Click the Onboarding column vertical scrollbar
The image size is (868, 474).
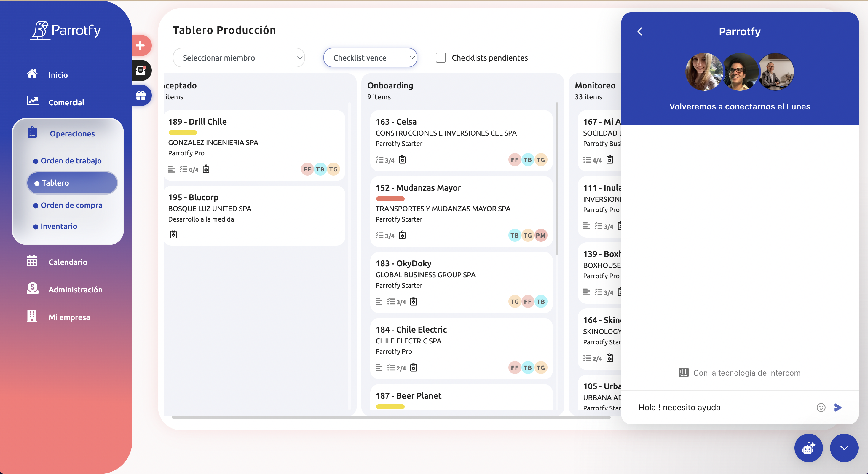(557, 179)
